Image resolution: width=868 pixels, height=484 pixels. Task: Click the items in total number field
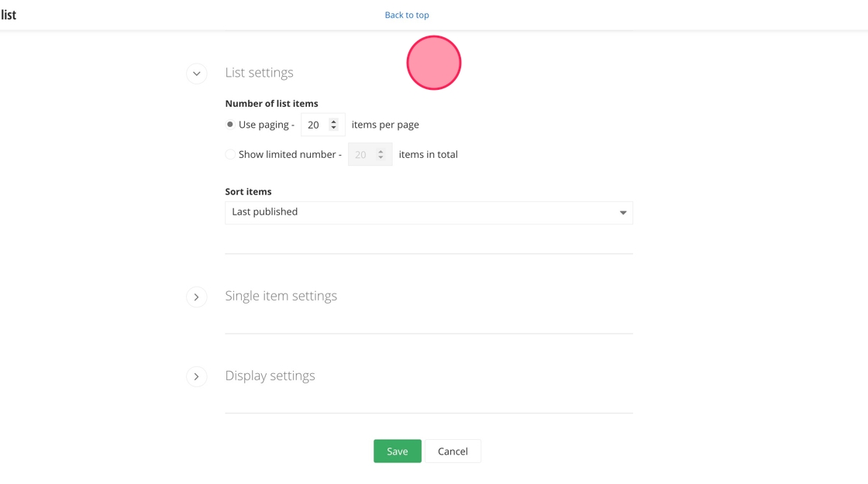pos(361,155)
